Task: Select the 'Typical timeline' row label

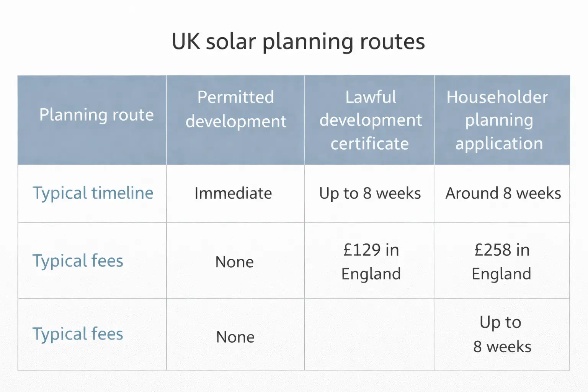Action: pyautogui.click(x=93, y=193)
